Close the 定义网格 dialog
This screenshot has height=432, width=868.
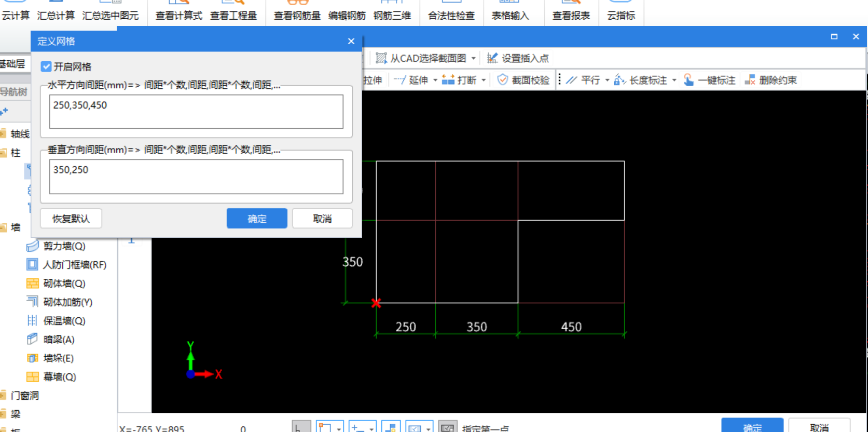(351, 41)
